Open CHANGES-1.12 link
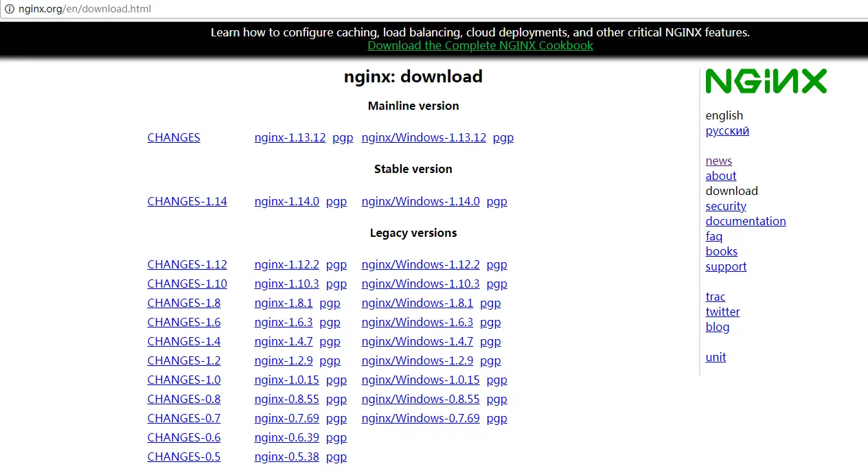The width and height of the screenshot is (868, 473). click(x=187, y=264)
